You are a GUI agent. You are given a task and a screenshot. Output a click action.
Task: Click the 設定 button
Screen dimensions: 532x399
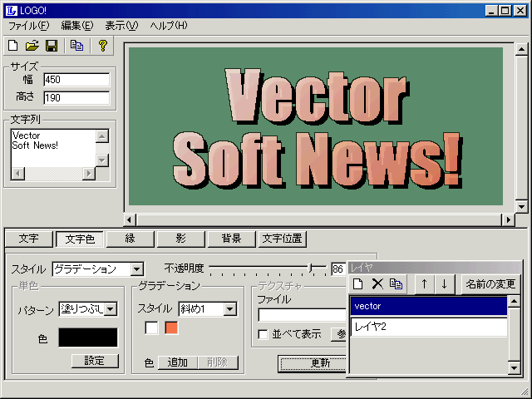click(95, 361)
